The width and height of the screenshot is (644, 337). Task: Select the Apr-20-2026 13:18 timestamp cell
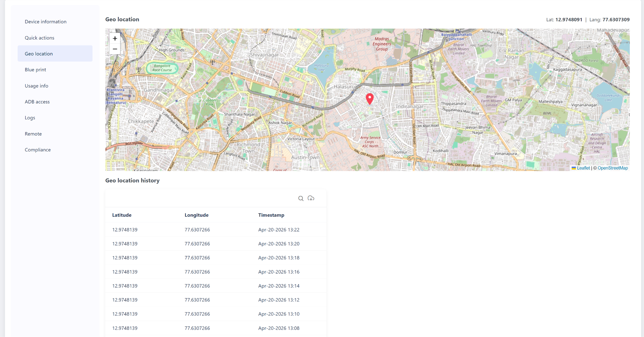coord(279,258)
